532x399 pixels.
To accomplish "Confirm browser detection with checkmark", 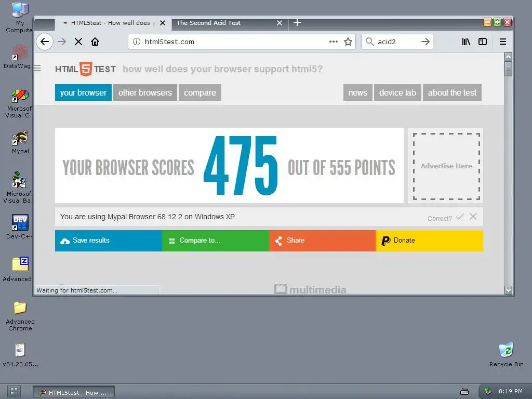I will (460, 217).
